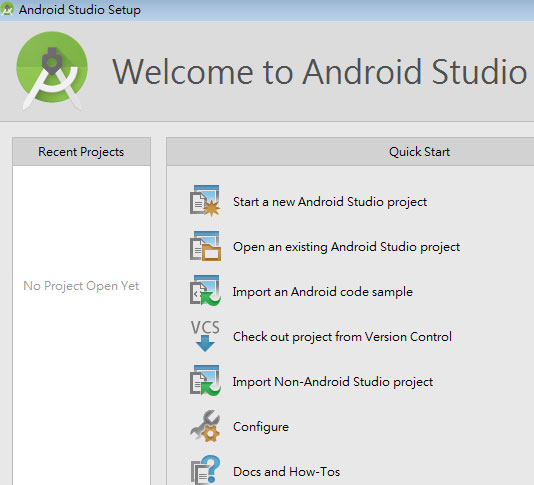The width and height of the screenshot is (534, 485).
Task: Click the Docs question mark icon
Action: pyautogui.click(x=205, y=470)
